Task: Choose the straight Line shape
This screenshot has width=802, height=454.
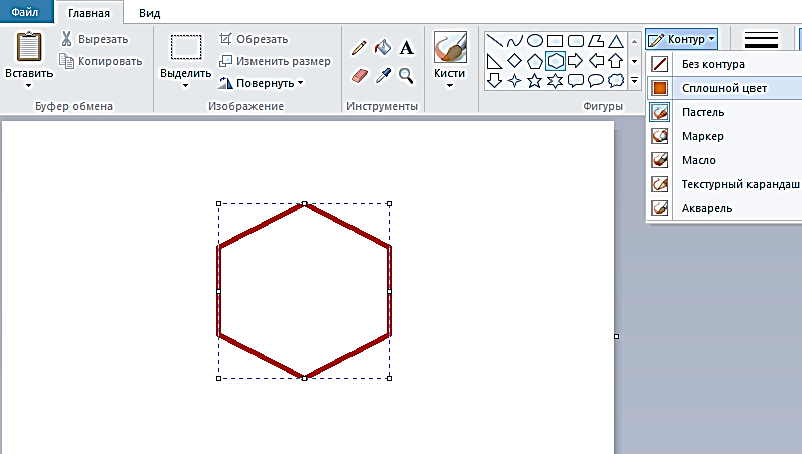Action: [494, 41]
